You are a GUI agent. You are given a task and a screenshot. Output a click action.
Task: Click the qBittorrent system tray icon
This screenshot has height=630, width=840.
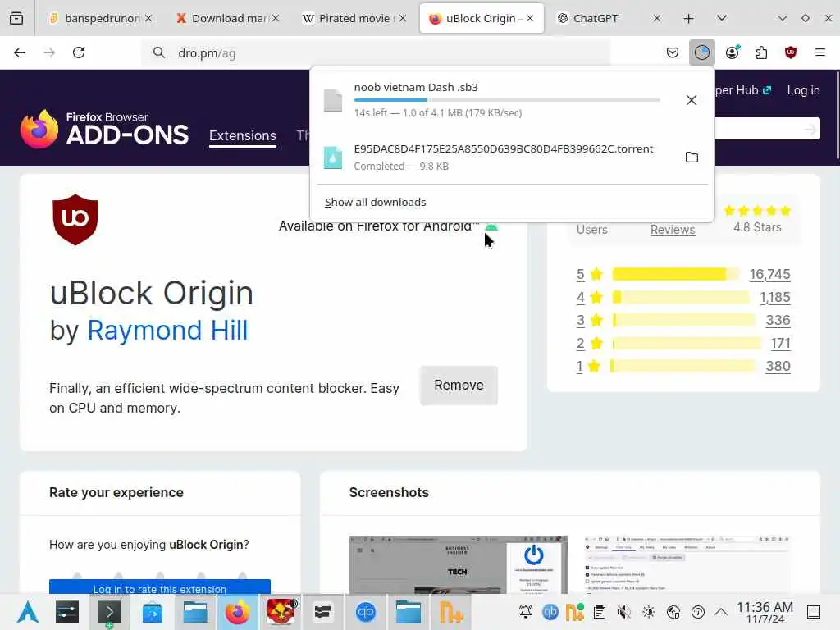click(x=550, y=612)
